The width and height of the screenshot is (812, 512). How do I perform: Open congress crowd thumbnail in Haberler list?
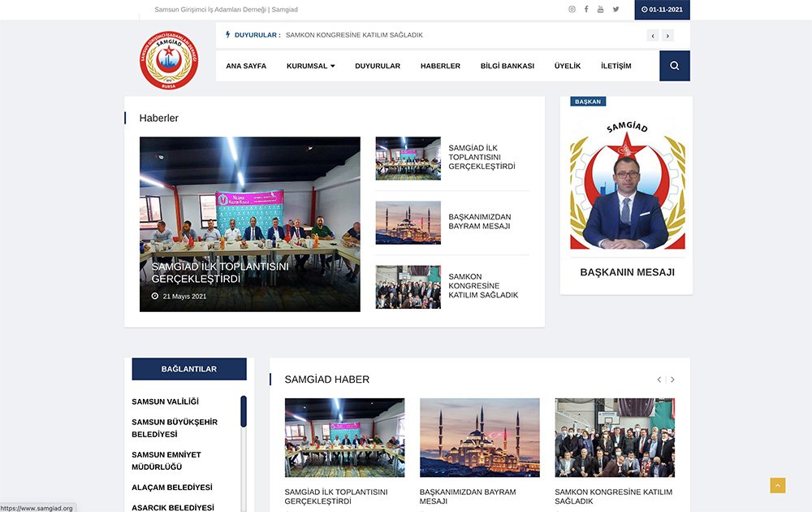tap(408, 287)
